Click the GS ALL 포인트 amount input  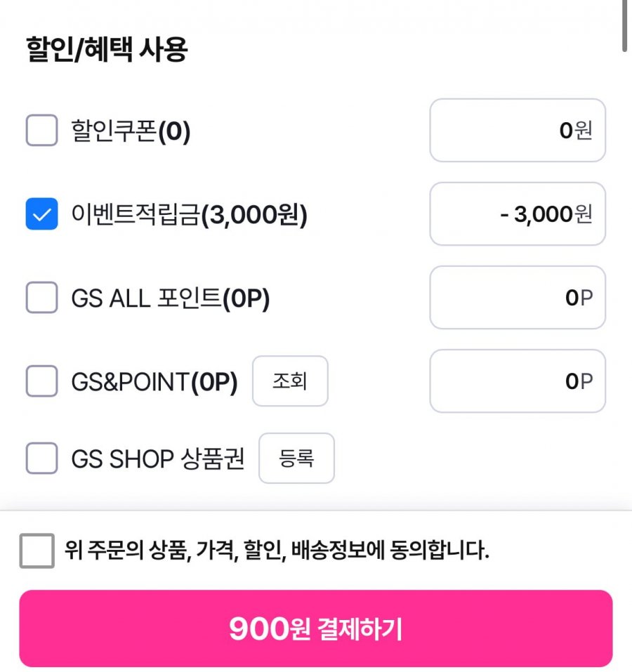pos(517,298)
